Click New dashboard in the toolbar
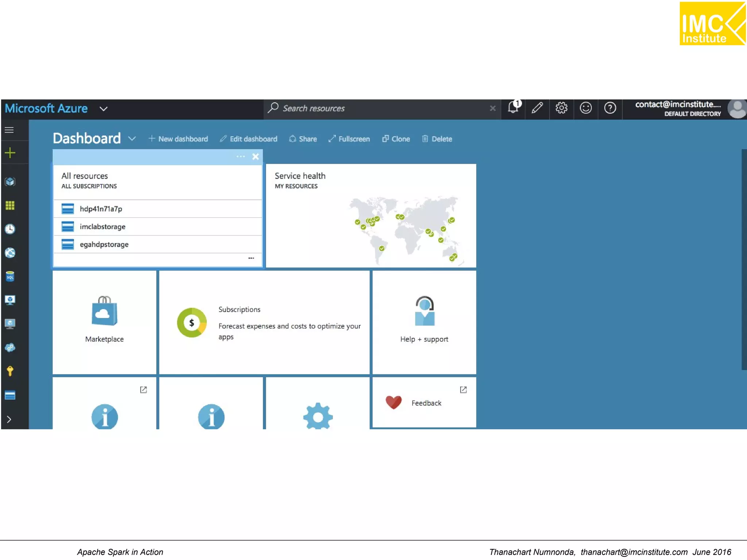The height and width of the screenshot is (560, 747). point(178,139)
